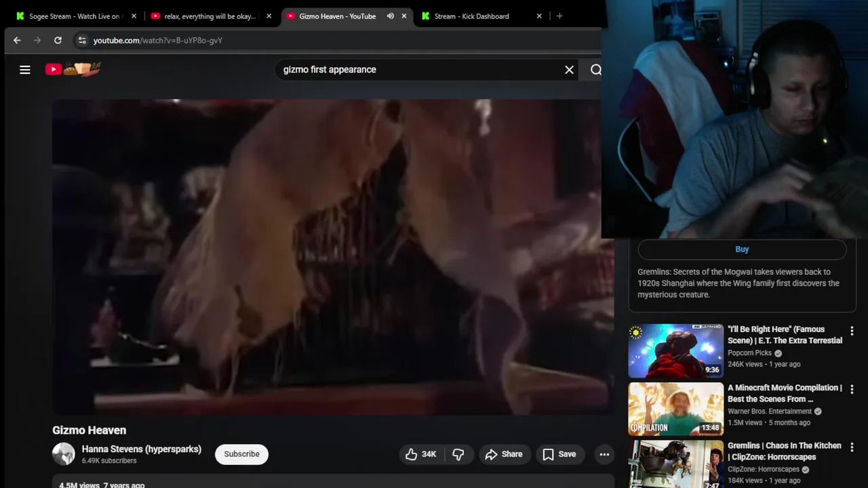Click the Gizmo Heaven video player

pos(333,257)
